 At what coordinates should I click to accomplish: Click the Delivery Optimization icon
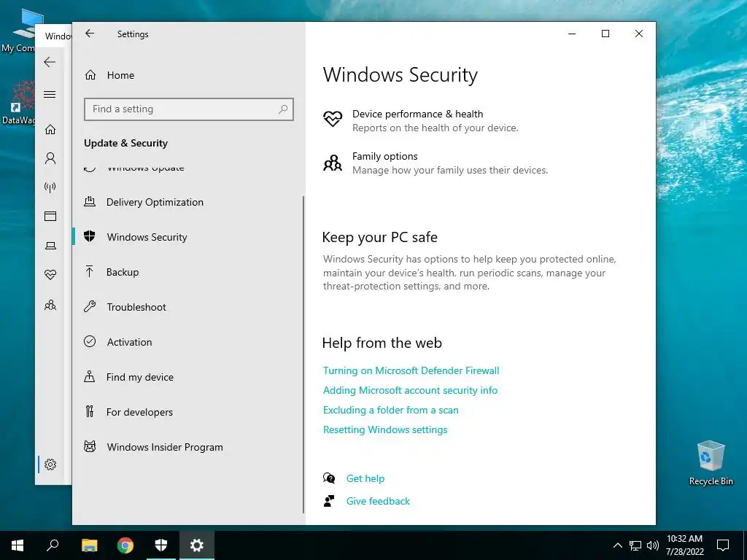pyautogui.click(x=90, y=201)
